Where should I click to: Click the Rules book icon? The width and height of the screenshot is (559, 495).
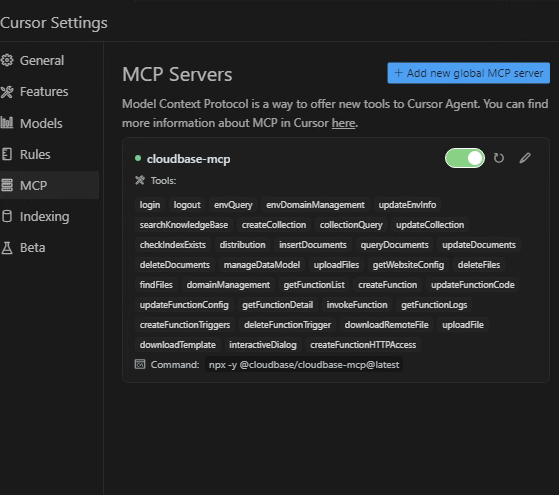click(x=7, y=154)
